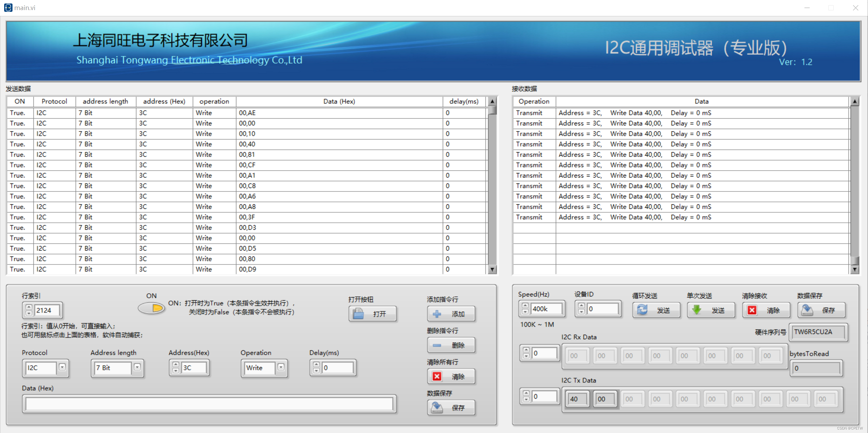Click the Data (Hex) column header
This screenshot has height=433, width=868.
click(339, 101)
